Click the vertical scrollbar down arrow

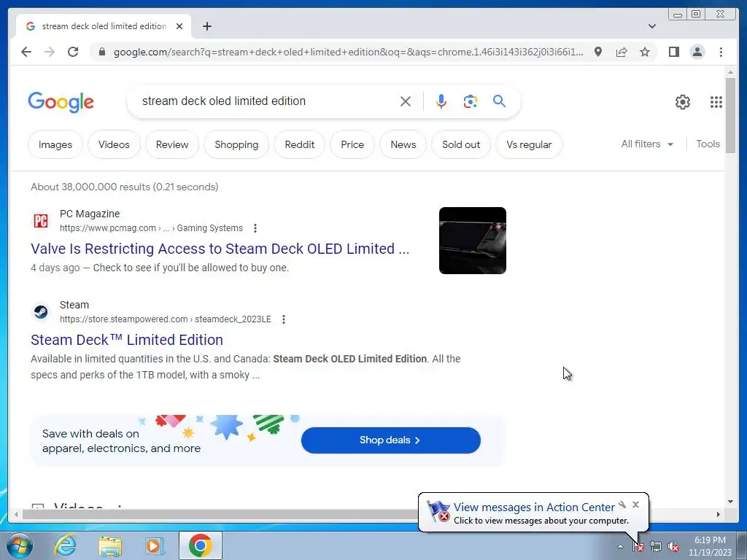pyautogui.click(x=731, y=501)
